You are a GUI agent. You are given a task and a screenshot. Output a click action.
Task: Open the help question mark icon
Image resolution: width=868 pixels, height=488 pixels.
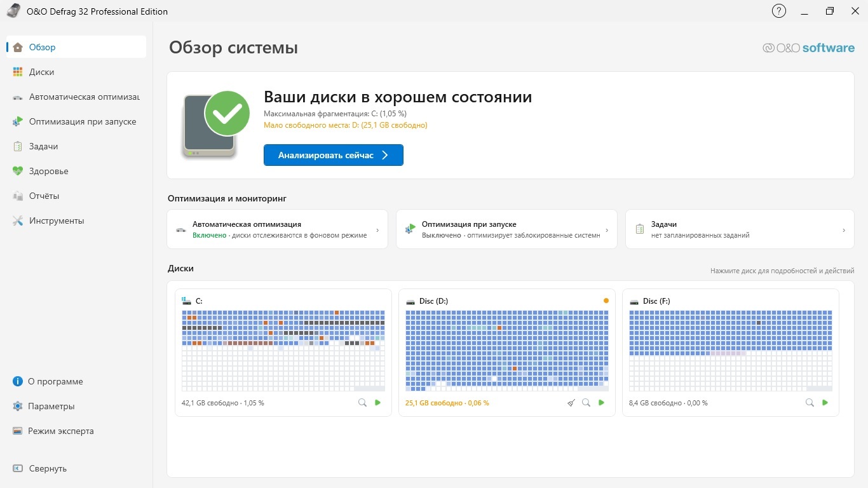778,11
